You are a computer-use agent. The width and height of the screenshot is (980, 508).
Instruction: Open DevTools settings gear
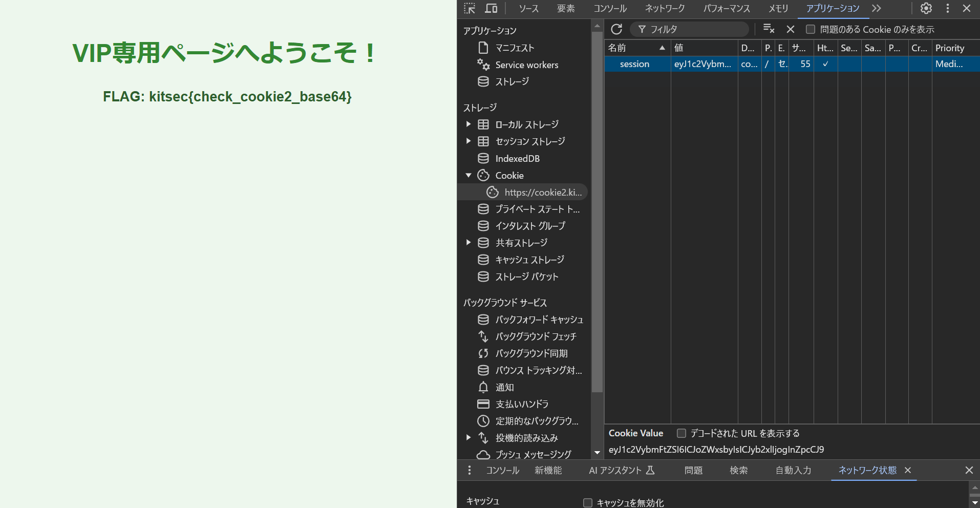point(926,8)
